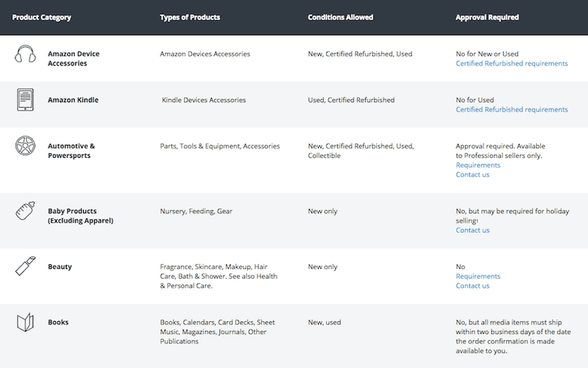This screenshot has height=368, width=588.
Task: Open Certified Refurbished requirements link for Device Accessories
Action: point(512,63)
